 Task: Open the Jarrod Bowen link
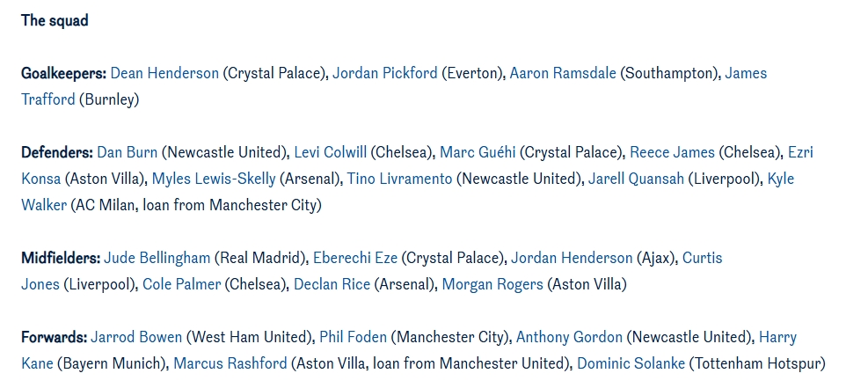pos(136,337)
